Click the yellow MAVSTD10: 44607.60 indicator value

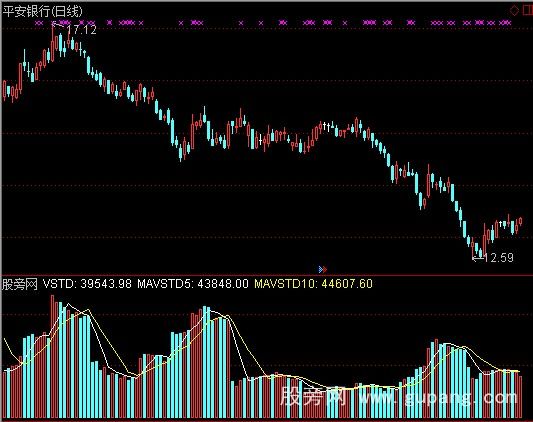point(313,284)
